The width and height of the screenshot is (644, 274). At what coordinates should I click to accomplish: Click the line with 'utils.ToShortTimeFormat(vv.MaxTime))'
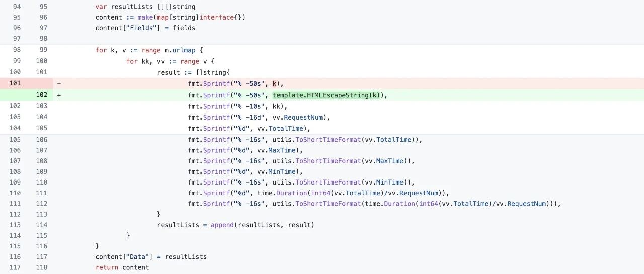(x=301, y=161)
